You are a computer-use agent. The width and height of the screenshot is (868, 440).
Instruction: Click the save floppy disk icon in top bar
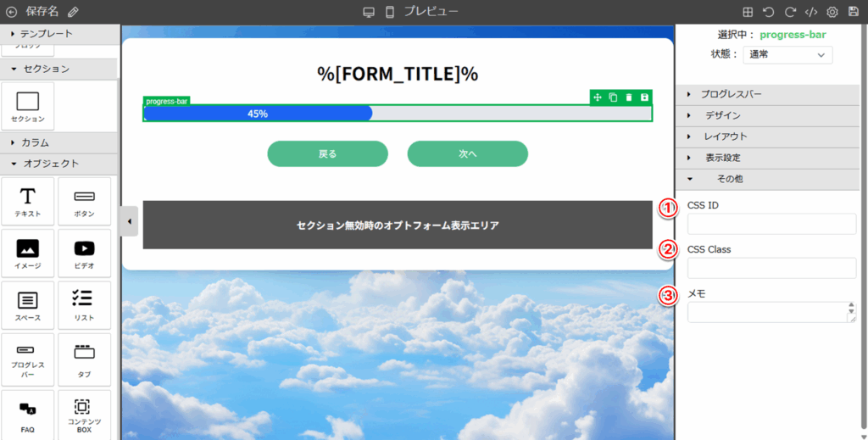(x=854, y=12)
